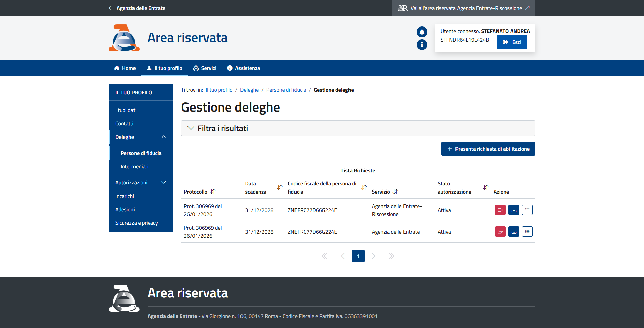This screenshot has width=644, height=328.
Task: Click red revoke icon for Agenzia delle Entrate row
Action: pos(500,232)
